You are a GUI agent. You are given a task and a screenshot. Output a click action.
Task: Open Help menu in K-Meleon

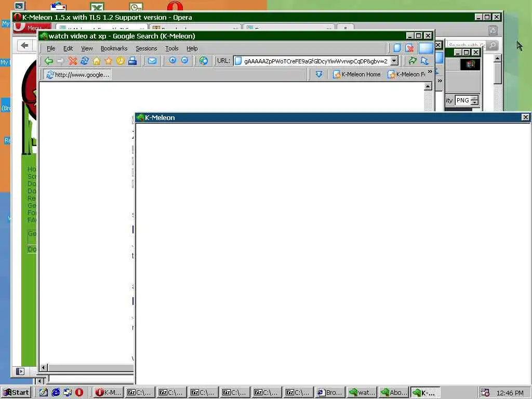click(x=192, y=48)
